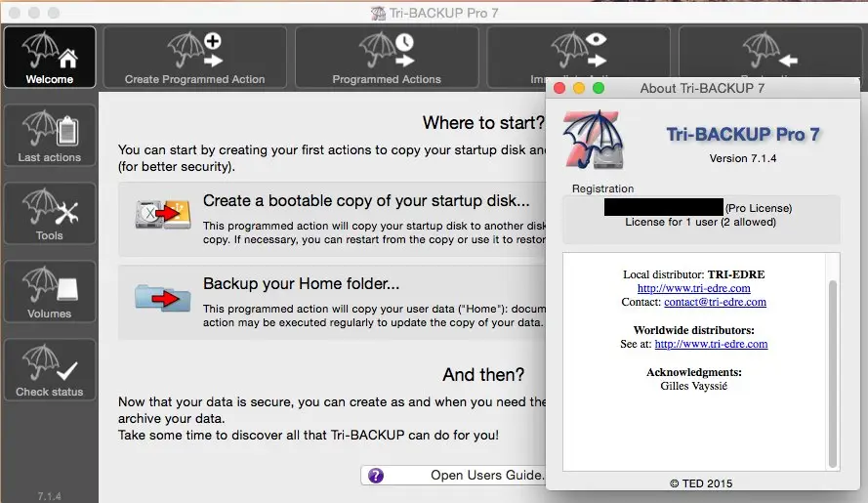The image size is (868, 503).
Task: Open local distributor tri-edre.com link
Action: [x=693, y=288]
